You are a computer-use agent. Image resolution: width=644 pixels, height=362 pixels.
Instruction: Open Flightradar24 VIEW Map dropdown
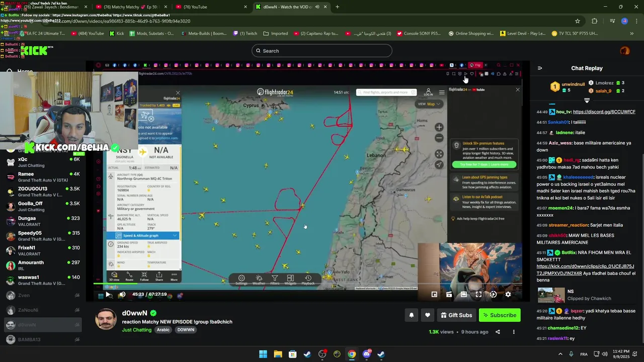[429, 104]
